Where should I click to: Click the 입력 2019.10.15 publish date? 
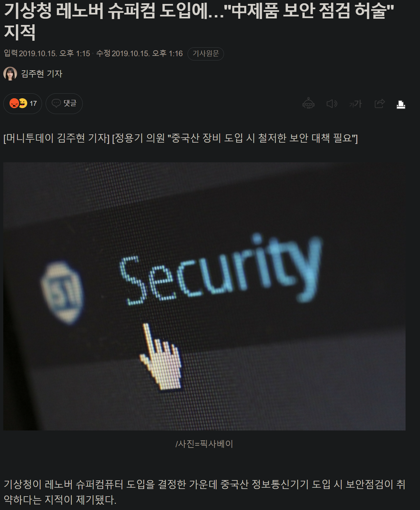47,53
